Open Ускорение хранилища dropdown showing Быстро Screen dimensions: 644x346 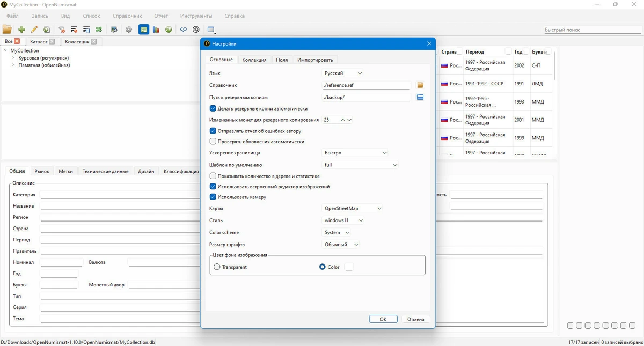356,153
